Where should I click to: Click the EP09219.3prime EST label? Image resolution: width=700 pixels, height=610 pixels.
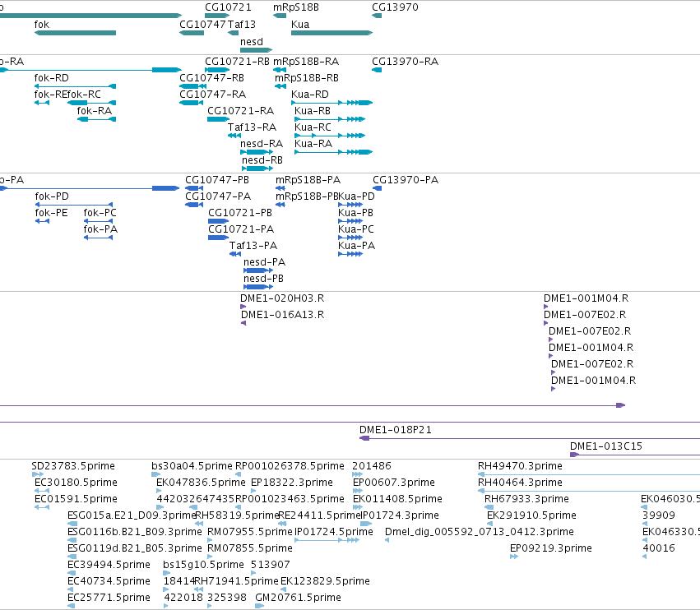tap(551, 549)
